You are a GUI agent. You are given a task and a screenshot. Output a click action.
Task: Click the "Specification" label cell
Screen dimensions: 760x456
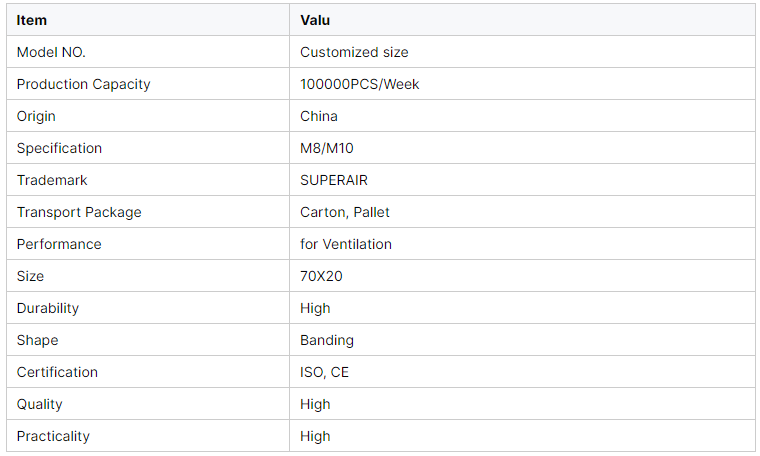tap(59, 148)
